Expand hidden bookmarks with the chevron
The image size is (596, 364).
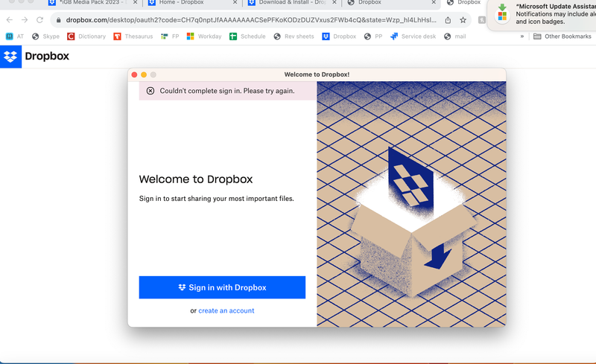(521, 36)
